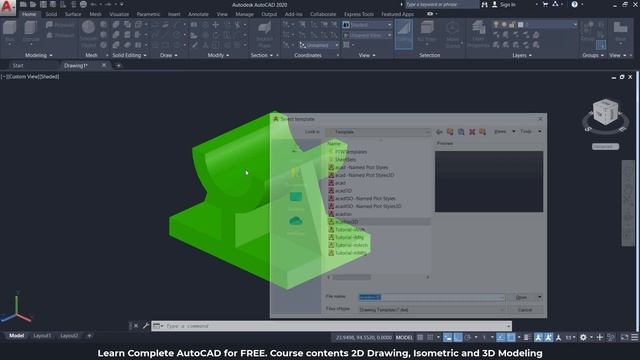The height and width of the screenshot is (360, 640).
Task: Click the cloud icon in dialog places sidebar
Action: (x=296, y=221)
